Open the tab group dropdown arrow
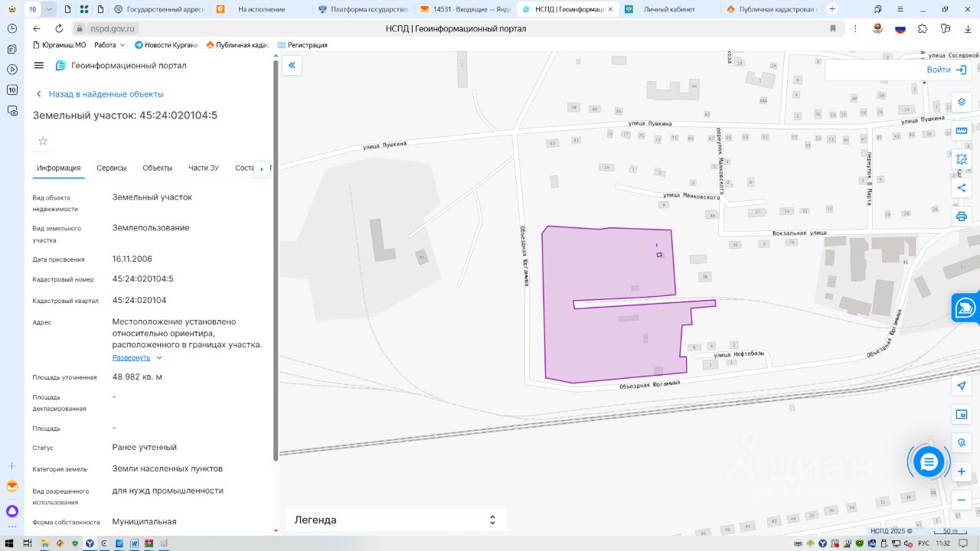The height and width of the screenshot is (551, 980). click(49, 9)
